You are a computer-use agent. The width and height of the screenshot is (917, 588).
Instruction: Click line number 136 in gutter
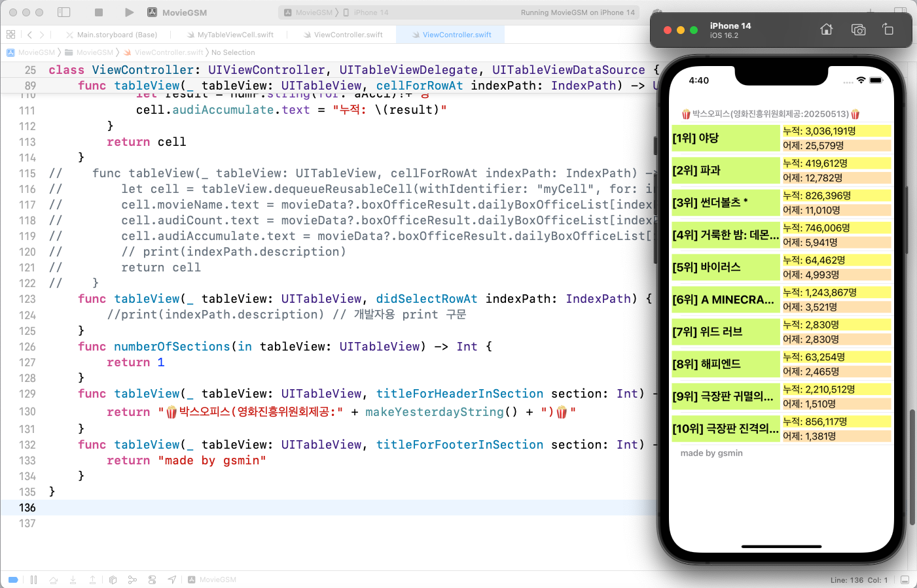coord(27,508)
